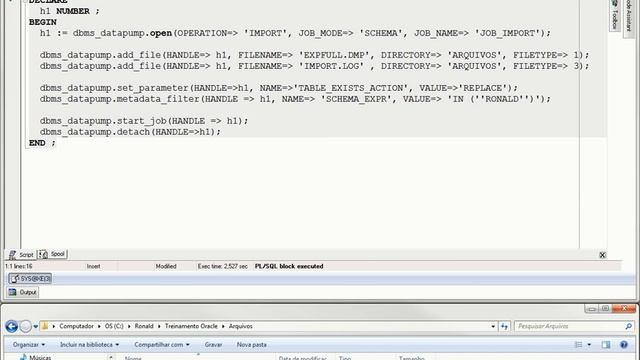Open the Toolbox side panel
Screen dimensions: 640x360
(x=615, y=15)
